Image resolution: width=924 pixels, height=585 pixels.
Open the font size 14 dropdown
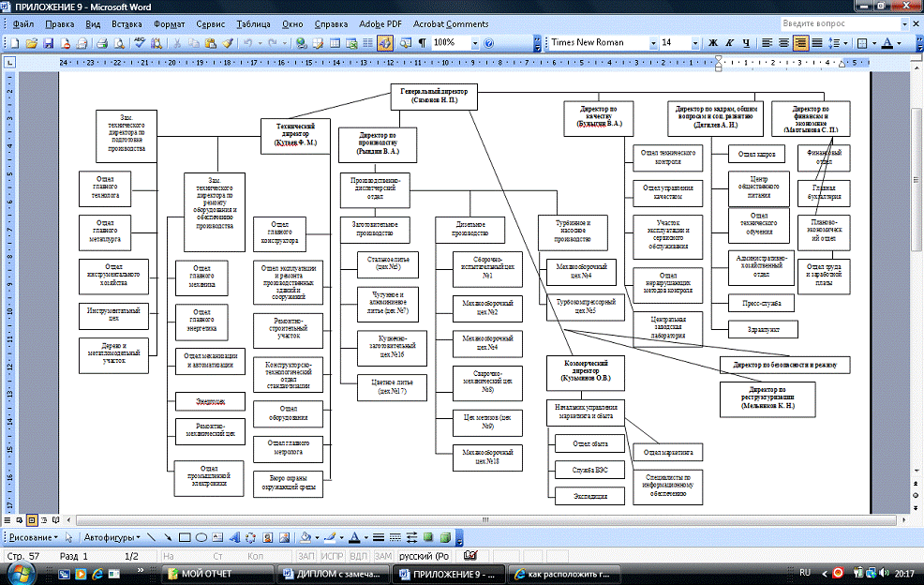point(694,43)
